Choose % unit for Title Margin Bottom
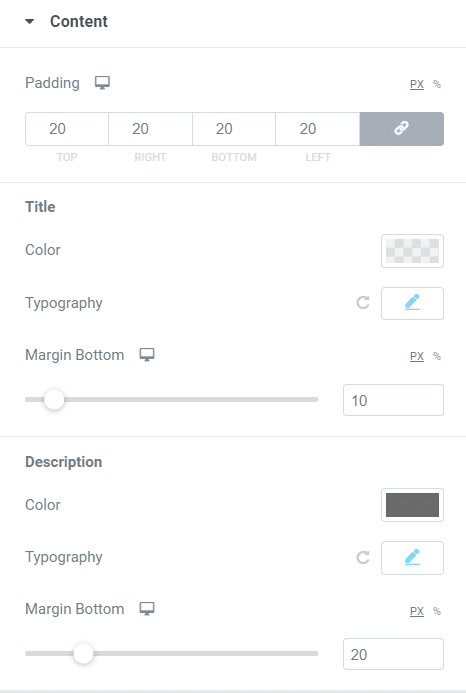The image size is (466, 693). (437, 356)
